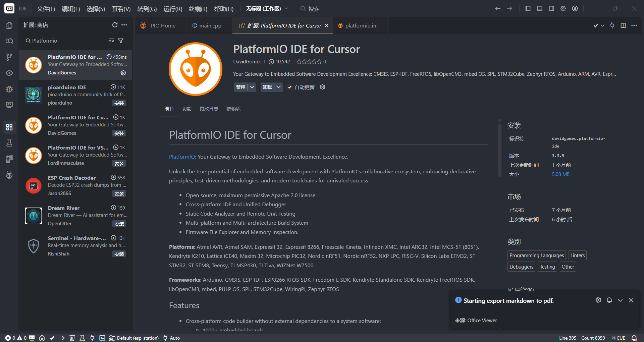Open the Terminal menu
Viewport: 644px width, 342px height.
198,9
